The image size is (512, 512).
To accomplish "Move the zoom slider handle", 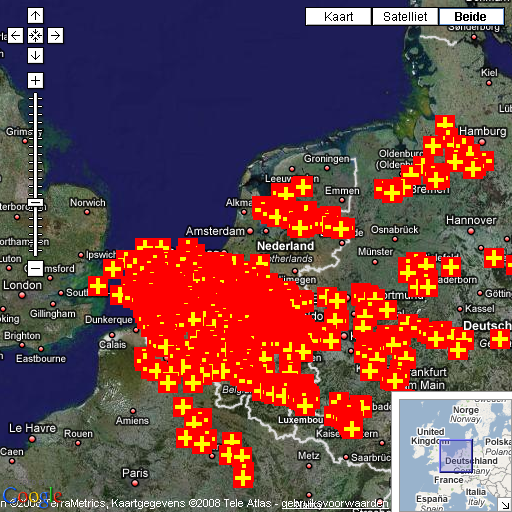I will tap(35, 203).
